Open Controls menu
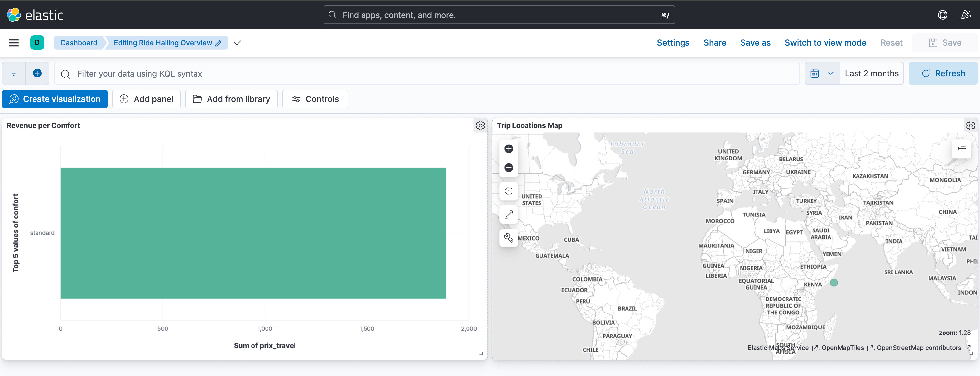 [315, 99]
